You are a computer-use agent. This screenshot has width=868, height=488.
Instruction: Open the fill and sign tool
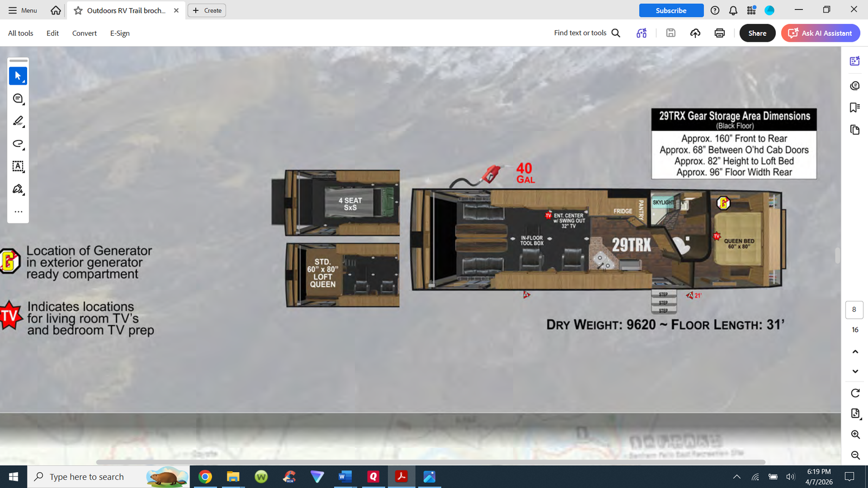click(18, 189)
